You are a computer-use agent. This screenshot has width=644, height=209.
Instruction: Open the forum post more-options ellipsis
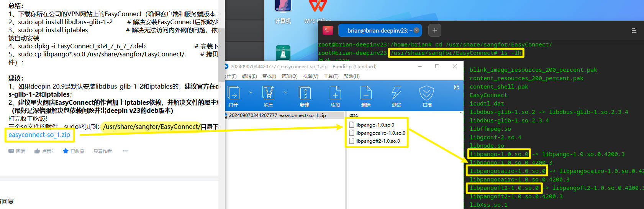pos(125,151)
